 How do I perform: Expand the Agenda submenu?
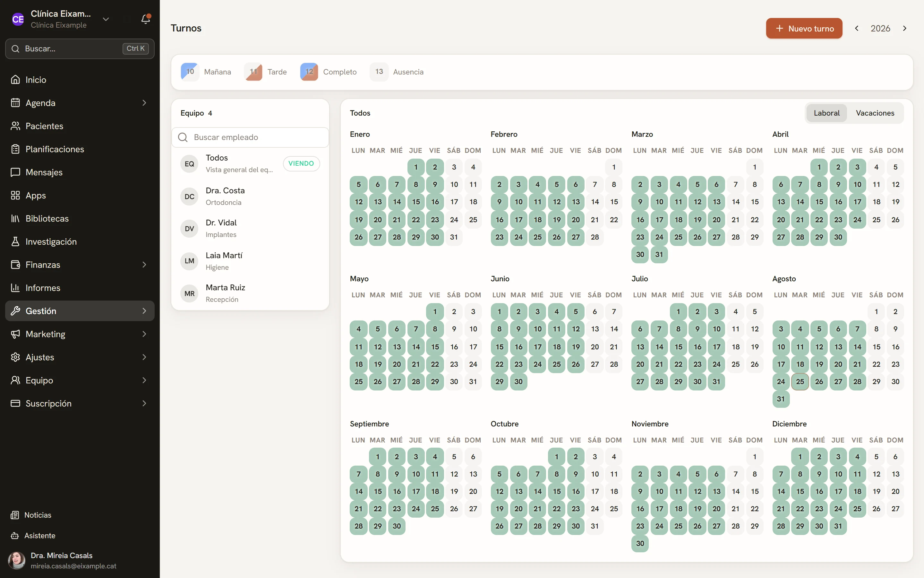point(144,103)
